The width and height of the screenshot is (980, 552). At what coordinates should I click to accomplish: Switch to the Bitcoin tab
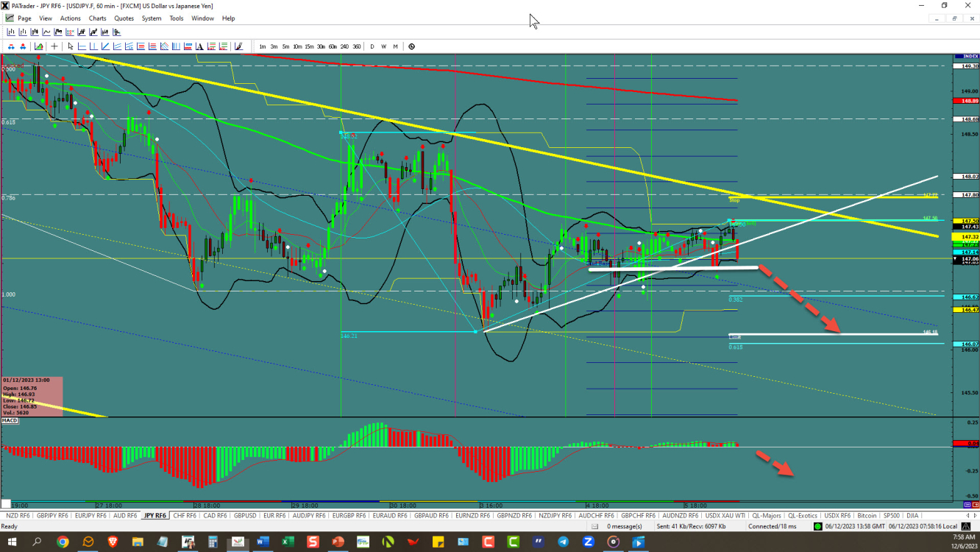click(x=867, y=515)
